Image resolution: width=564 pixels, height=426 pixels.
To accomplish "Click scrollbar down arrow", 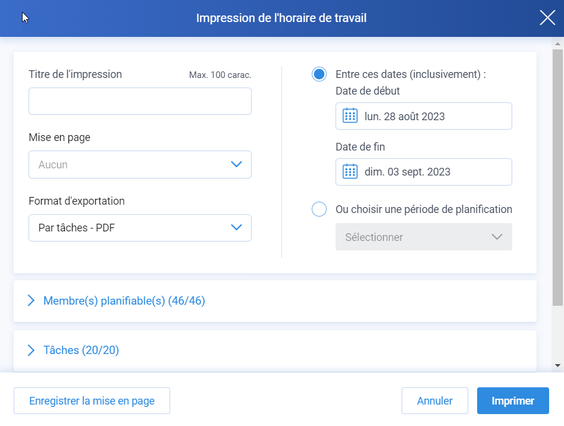I will click(x=558, y=366).
